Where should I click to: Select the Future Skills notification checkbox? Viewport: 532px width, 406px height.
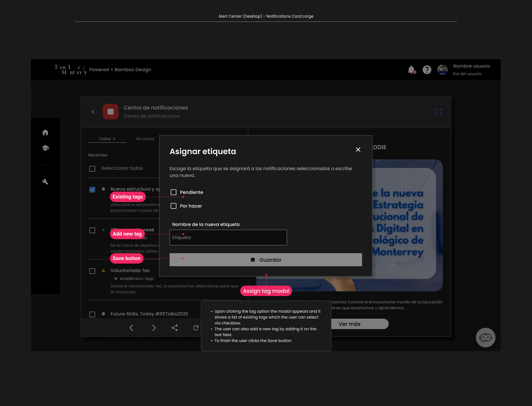92,314
